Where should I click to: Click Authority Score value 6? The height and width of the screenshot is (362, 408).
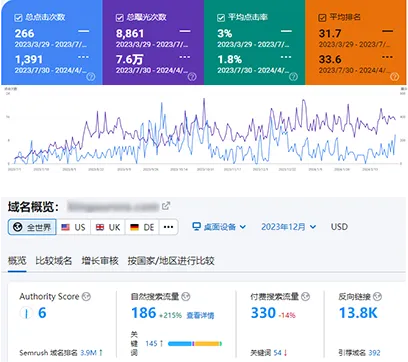(x=42, y=313)
